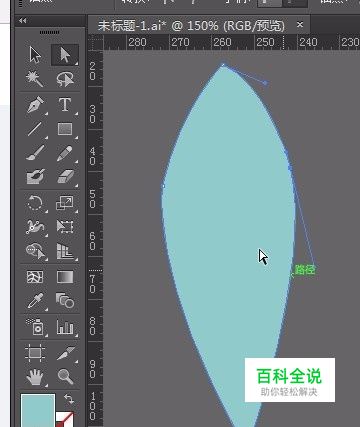This screenshot has height=427, width=360.
Task: Pick the Paintbrush tool
Action: click(35, 153)
